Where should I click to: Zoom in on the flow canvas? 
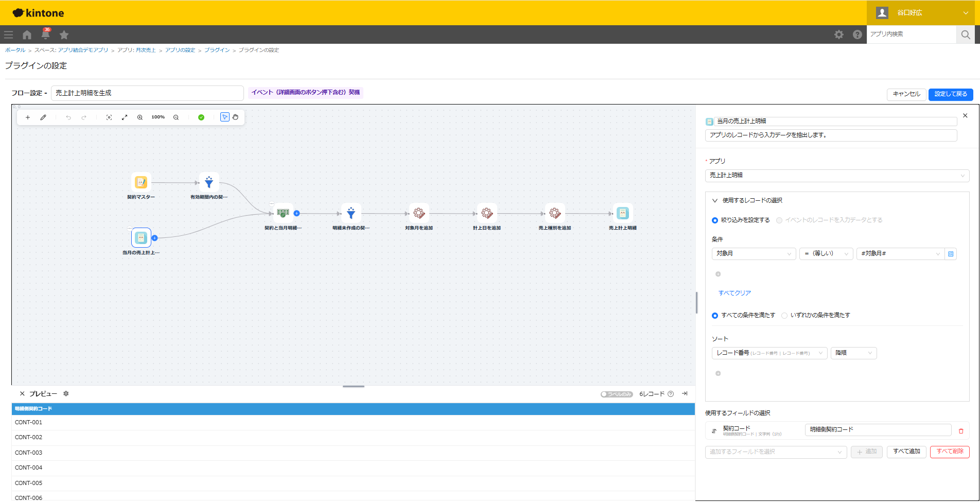click(x=140, y=117)
